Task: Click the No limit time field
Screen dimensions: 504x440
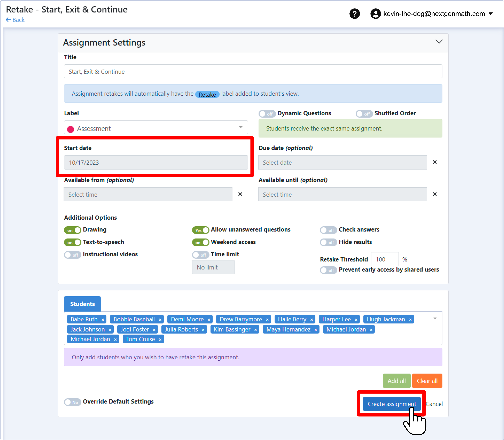Action: click(x=213, y=267)
